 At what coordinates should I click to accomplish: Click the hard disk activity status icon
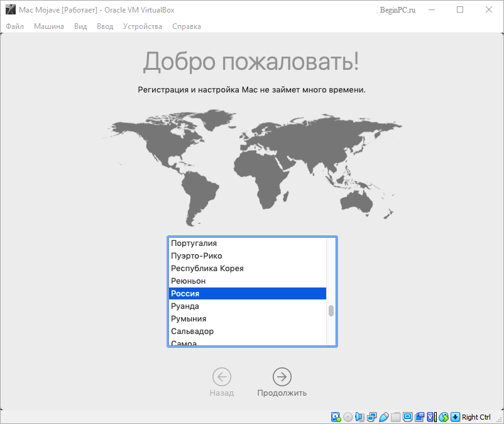(x=336, y=417)
